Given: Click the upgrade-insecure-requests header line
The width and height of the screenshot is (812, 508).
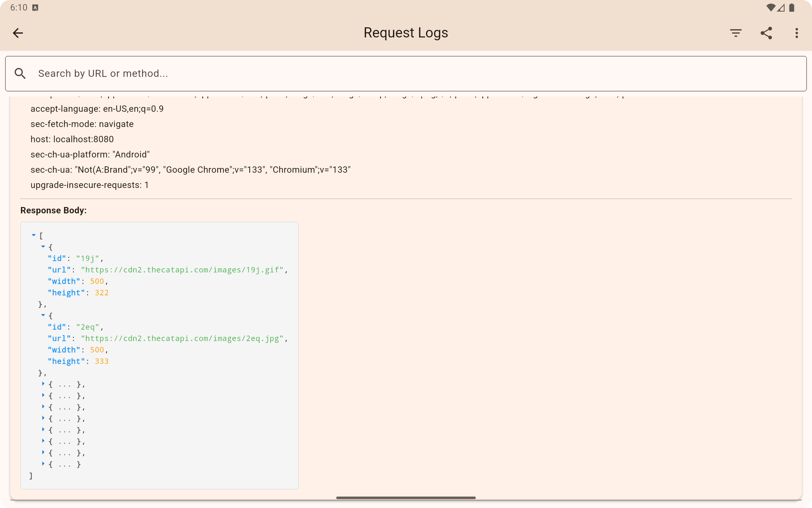Looking at the screenshot, I should point(89,185).
